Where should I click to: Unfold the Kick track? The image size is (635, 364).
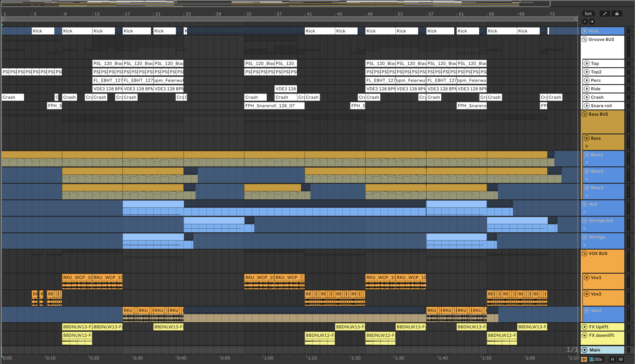tap(584, 31)
